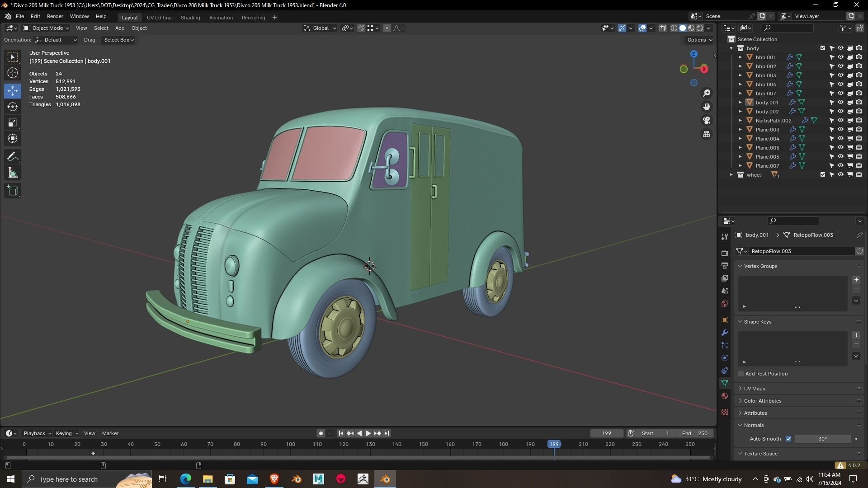Image resolution: width=868 pixels, height=488 pixels.
Task: Toggle X-ray display
Action: tap(662, 28)
